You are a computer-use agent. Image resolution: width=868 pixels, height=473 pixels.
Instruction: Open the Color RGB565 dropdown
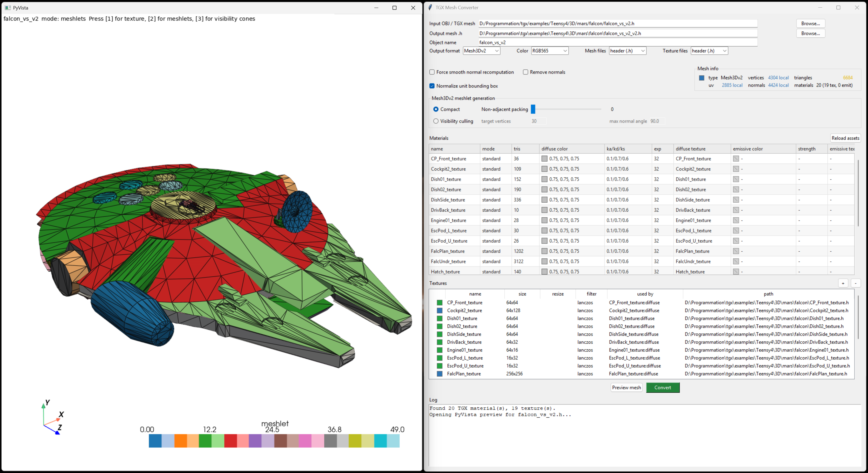coord(550,51)
